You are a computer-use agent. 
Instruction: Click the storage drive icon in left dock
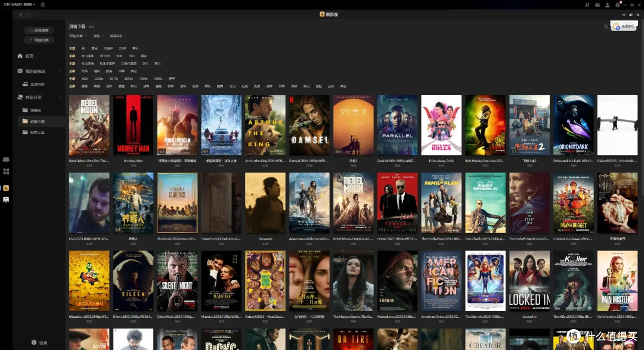(x=6, y=159)
